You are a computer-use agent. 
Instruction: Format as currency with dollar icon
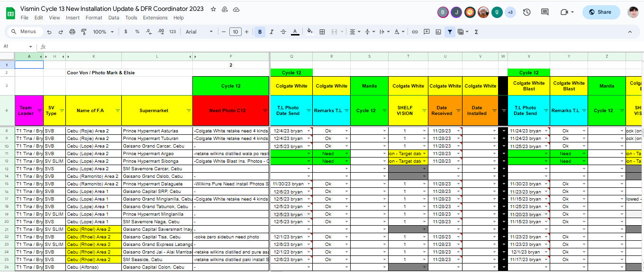(126, 32)
